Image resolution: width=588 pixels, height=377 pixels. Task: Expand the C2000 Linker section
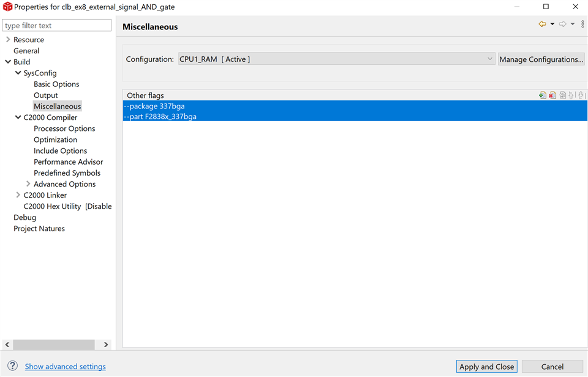pos(18,195)
